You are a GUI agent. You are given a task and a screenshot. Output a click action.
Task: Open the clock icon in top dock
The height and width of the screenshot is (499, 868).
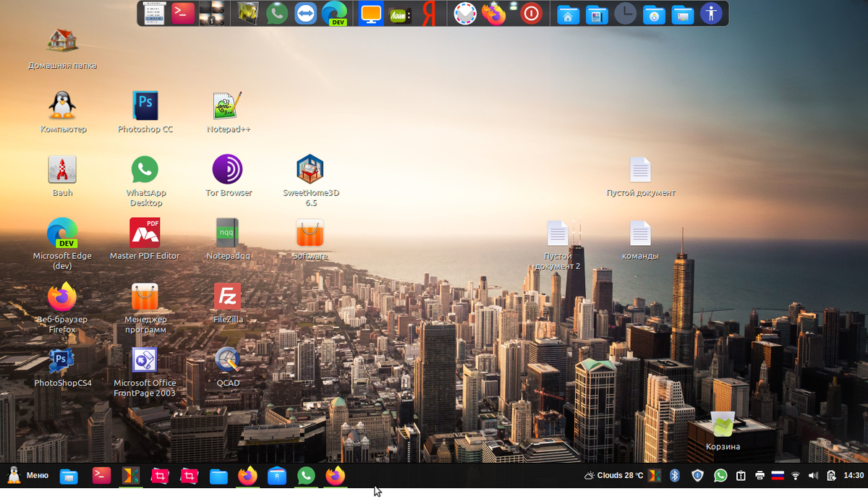tap(625, 13)
